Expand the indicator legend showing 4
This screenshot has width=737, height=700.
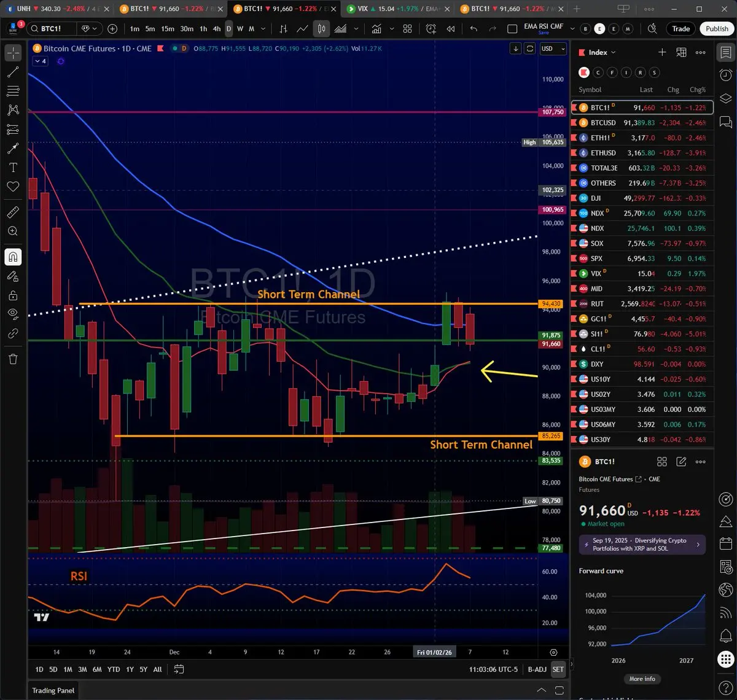pos(40,61)
